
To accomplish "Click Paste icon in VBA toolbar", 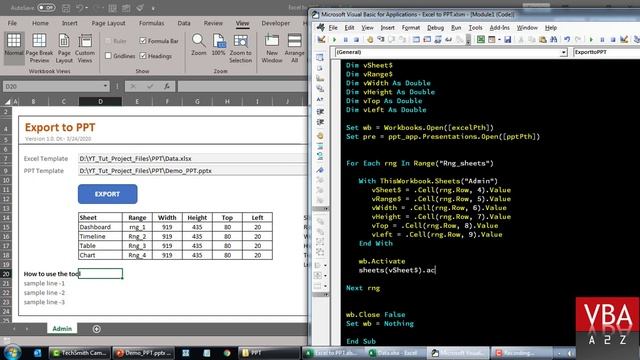I will [x=542, y=40].
